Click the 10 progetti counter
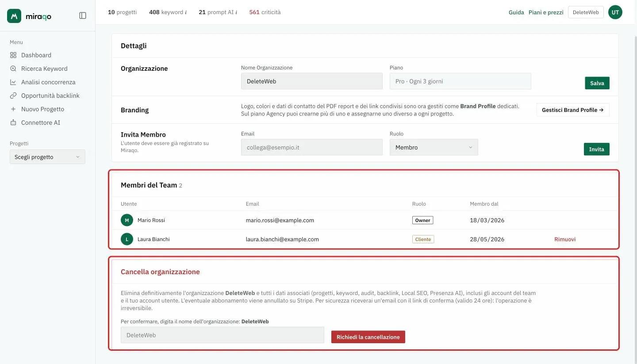The height and width of the screenshot is (364, 637). pos(123,12)
